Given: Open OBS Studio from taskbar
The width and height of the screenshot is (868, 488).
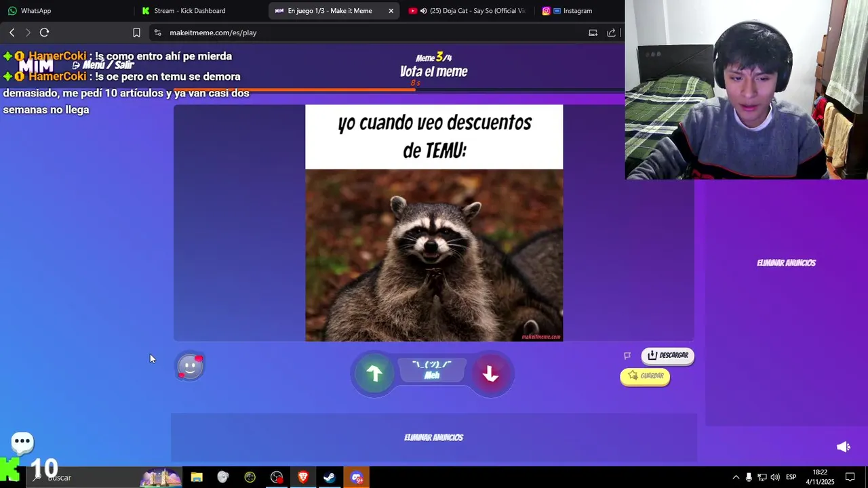Looking at the screenshot, I should coord(277,477).
